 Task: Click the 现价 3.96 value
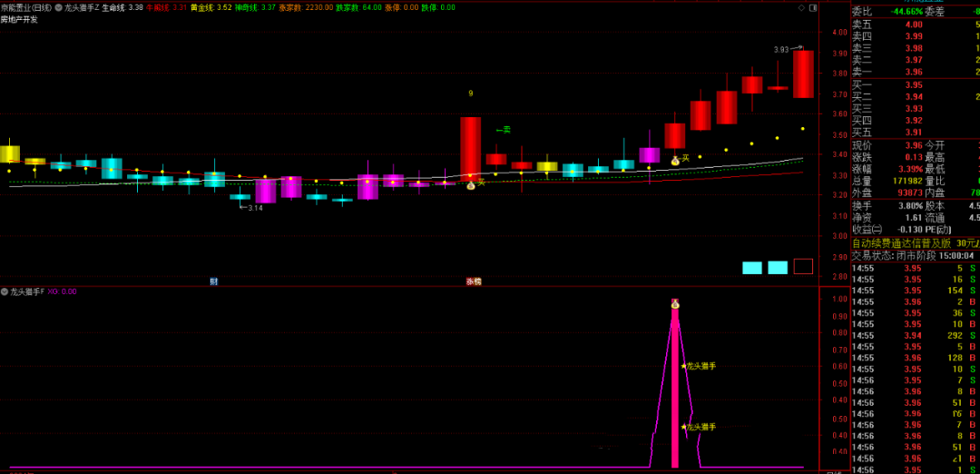(914, 145)
